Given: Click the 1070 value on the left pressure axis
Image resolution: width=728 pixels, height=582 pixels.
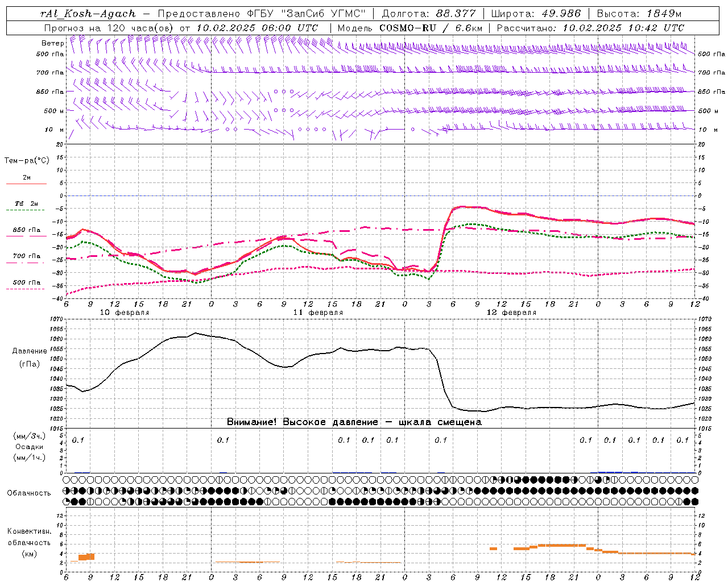Looking at the screenshot, I should coord(57,319).
